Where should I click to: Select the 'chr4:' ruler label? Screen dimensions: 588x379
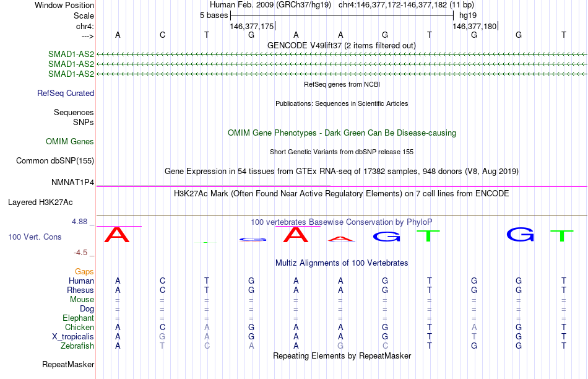[85, 26]
